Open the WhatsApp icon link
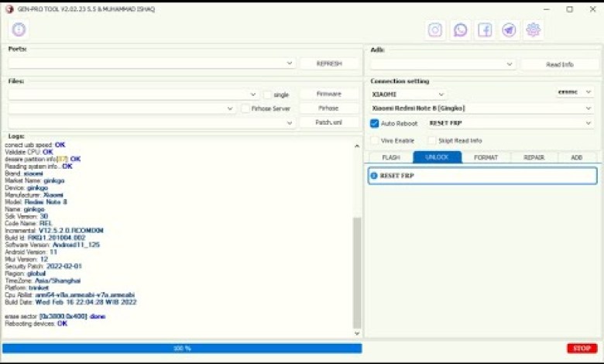 tap(460, 29)
